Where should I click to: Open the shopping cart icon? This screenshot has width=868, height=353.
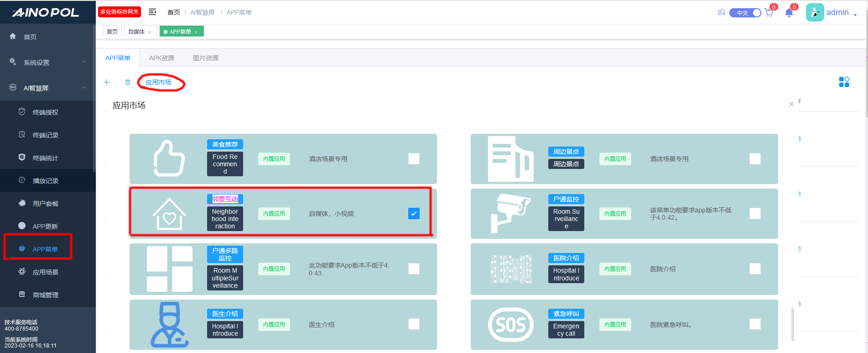tap(769, 13)
